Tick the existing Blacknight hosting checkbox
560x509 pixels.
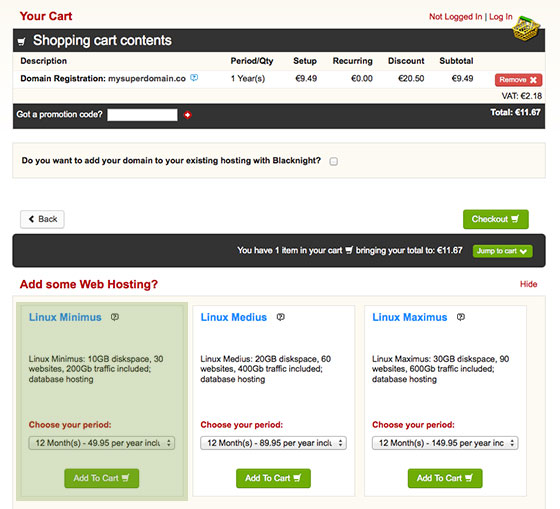(334, 161)
